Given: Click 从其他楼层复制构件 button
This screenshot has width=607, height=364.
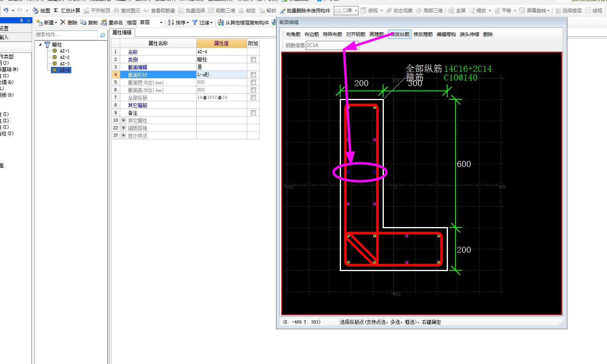Looking at the screenshot, I should click(243, 22).
